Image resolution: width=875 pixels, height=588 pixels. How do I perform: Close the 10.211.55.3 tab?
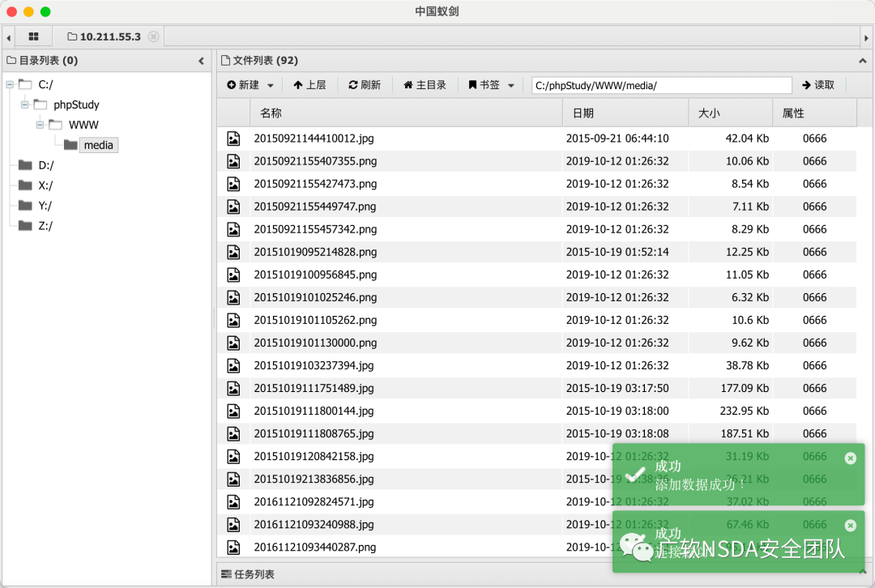(x=153, y=36)
